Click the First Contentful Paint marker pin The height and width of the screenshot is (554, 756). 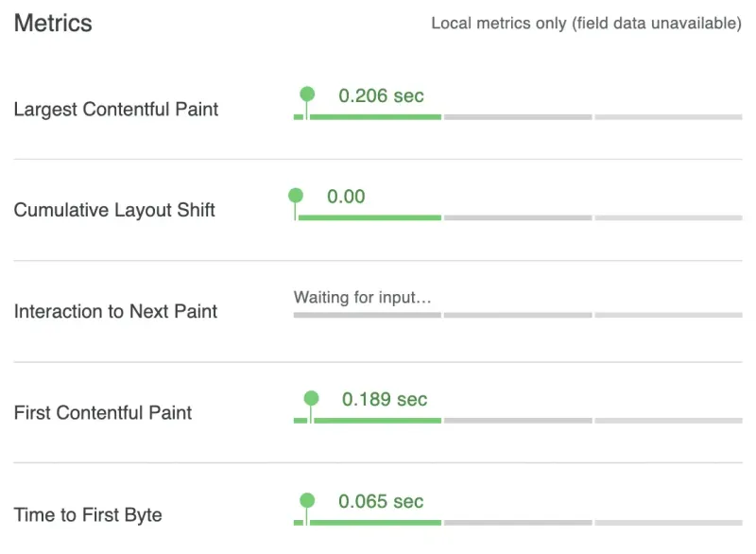[311, 399]
